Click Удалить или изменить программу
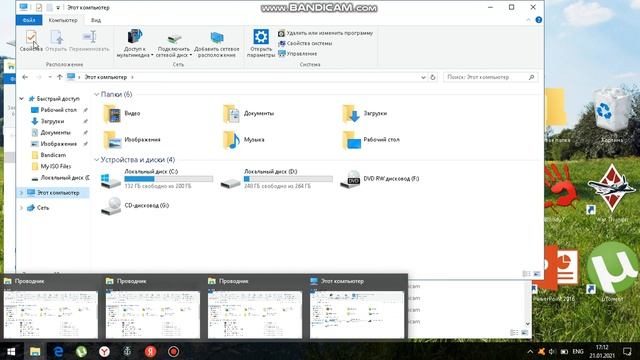 coord(325,33)
